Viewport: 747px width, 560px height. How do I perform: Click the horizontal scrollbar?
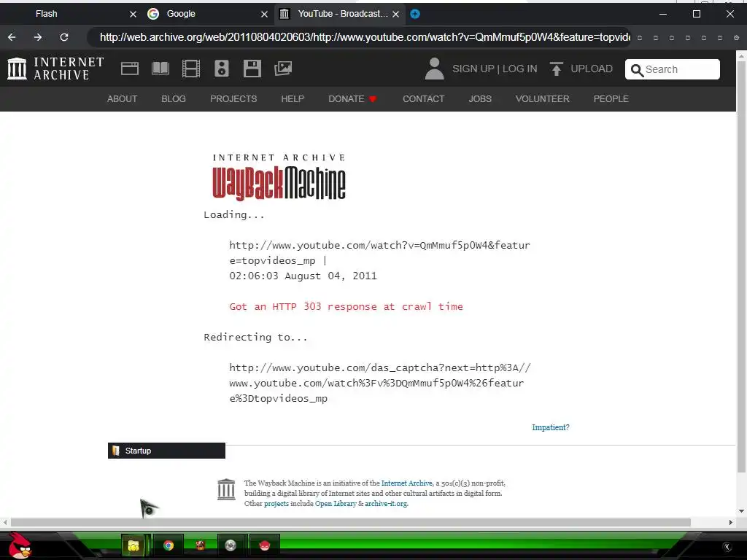point(351,522)
